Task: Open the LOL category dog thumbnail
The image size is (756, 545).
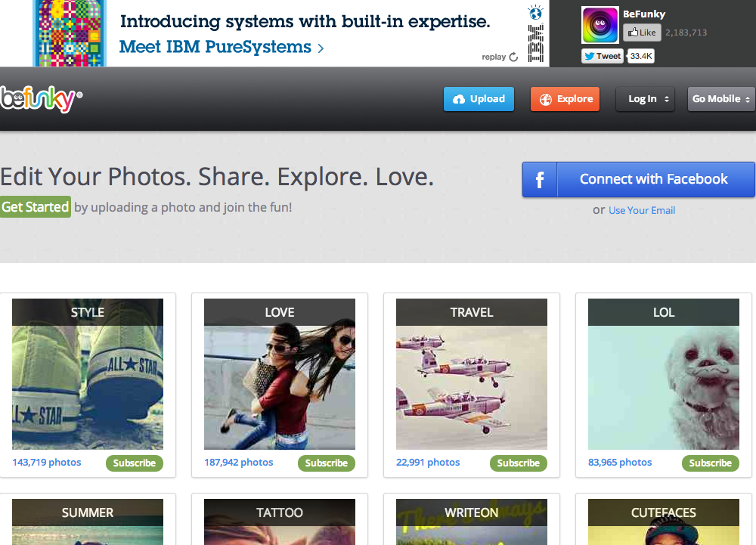Action: click(663, 386)
